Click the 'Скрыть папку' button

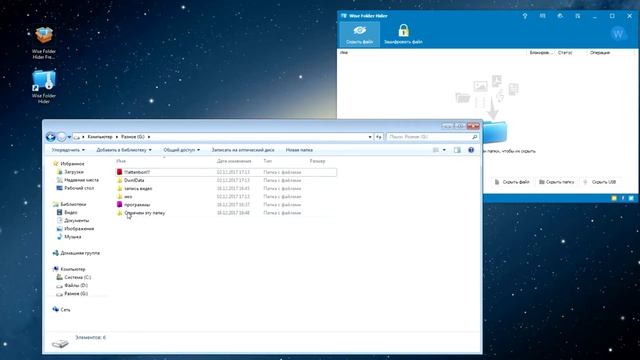(557, 182)
